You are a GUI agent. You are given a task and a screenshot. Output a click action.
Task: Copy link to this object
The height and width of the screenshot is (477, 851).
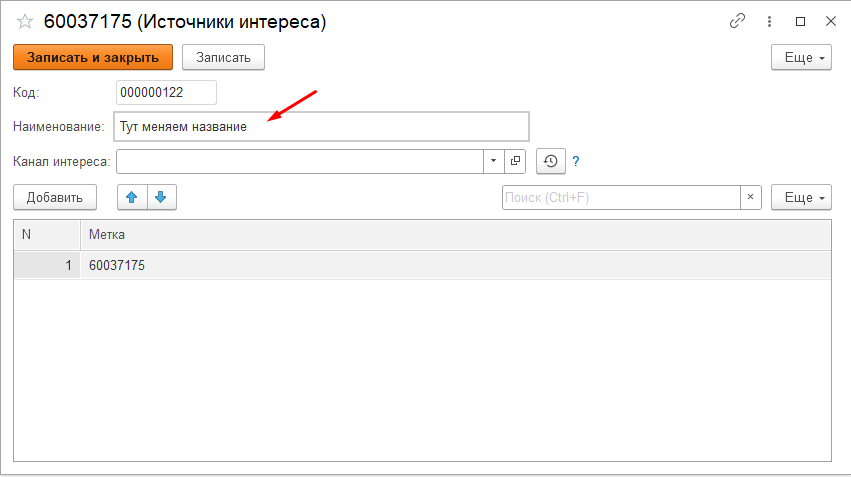click(737, 21)
